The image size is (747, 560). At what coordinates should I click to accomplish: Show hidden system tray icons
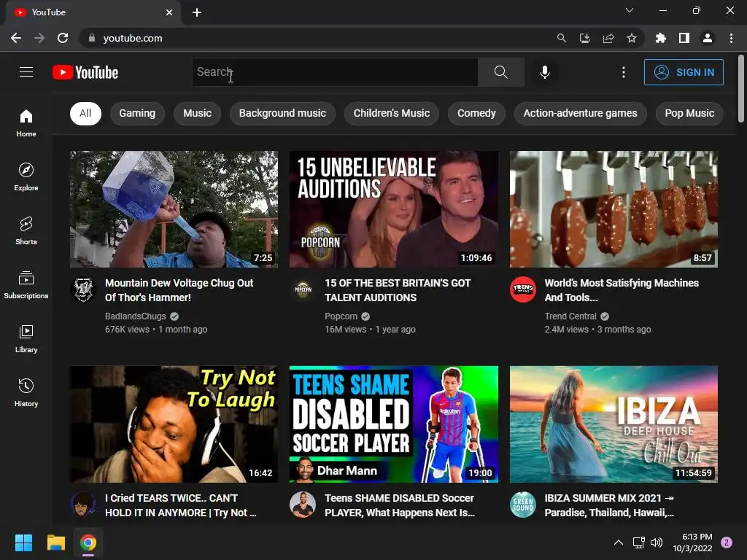click(619, 542)
